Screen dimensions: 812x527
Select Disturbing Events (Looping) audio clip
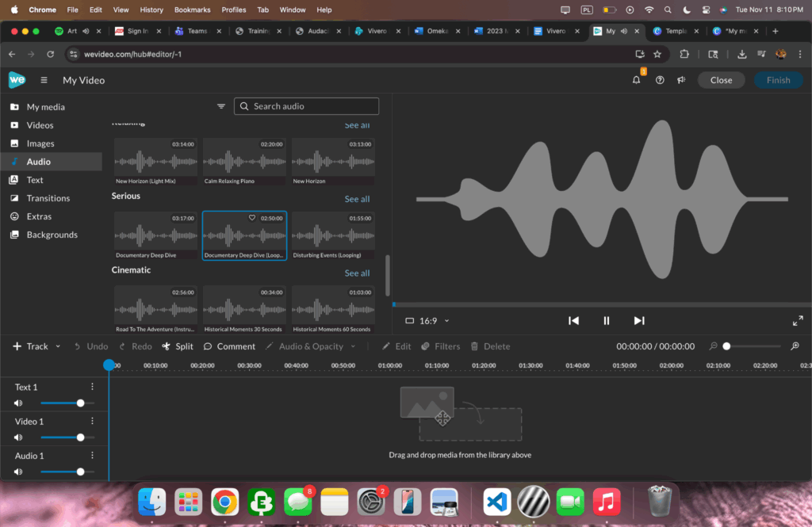(333, 235)
